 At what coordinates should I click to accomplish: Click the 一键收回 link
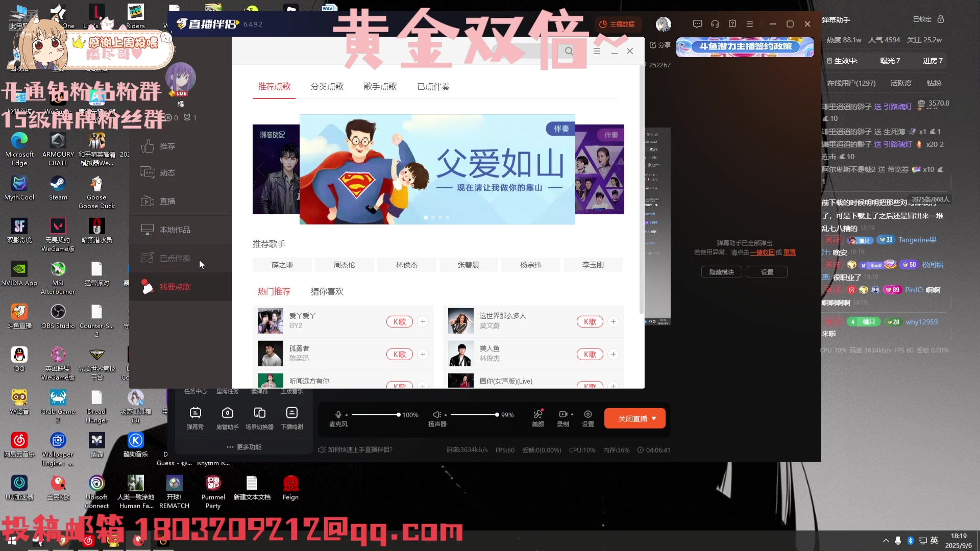[763, 253]
